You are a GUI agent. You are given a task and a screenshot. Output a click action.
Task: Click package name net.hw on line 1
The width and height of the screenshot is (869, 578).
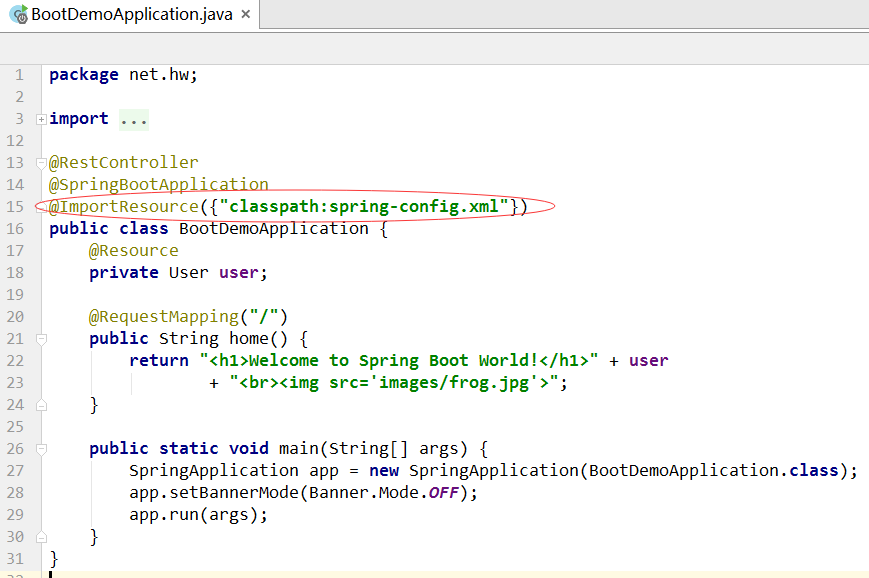159,75
